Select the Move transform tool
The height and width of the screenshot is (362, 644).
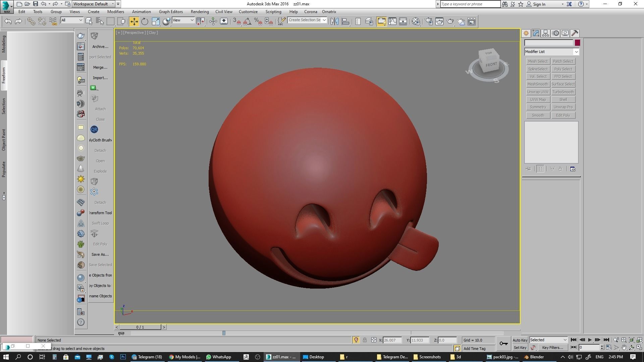coord(134,21)
